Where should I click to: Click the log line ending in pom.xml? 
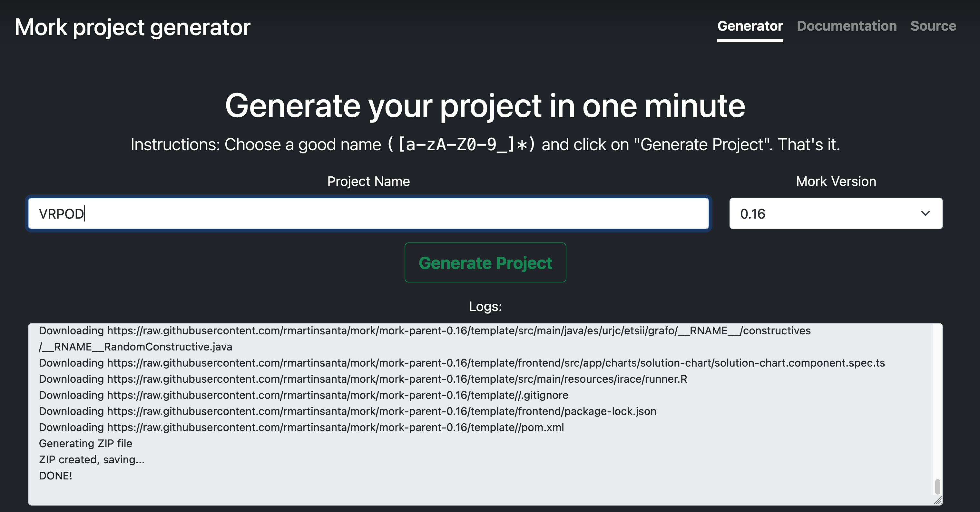(x=301, y=427)
